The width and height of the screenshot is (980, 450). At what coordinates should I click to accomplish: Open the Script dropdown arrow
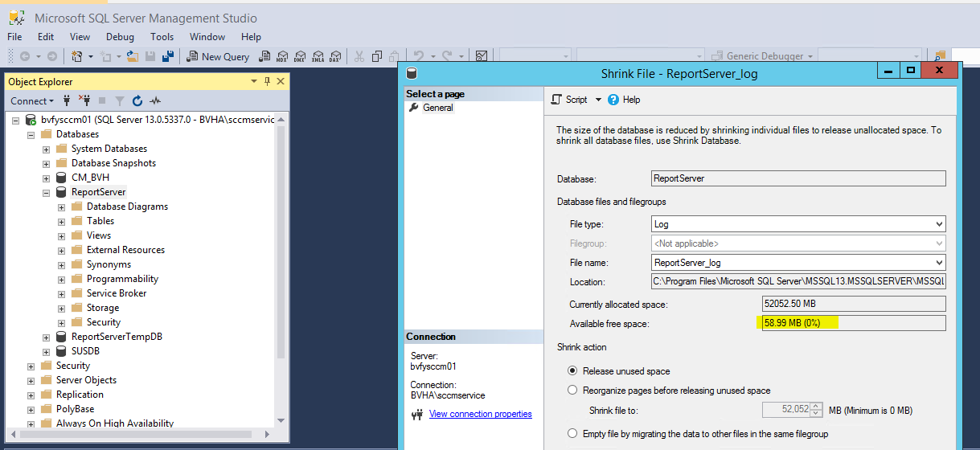598,100
